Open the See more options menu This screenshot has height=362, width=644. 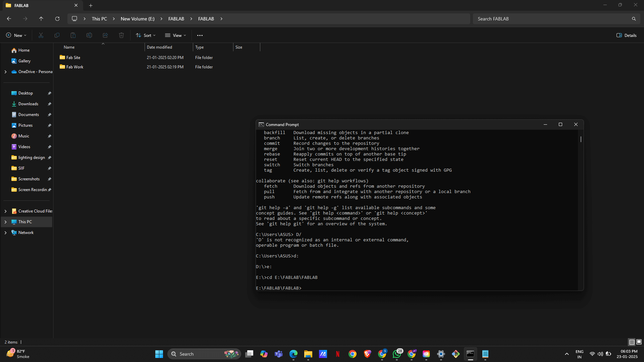click(x=200, y=35)
